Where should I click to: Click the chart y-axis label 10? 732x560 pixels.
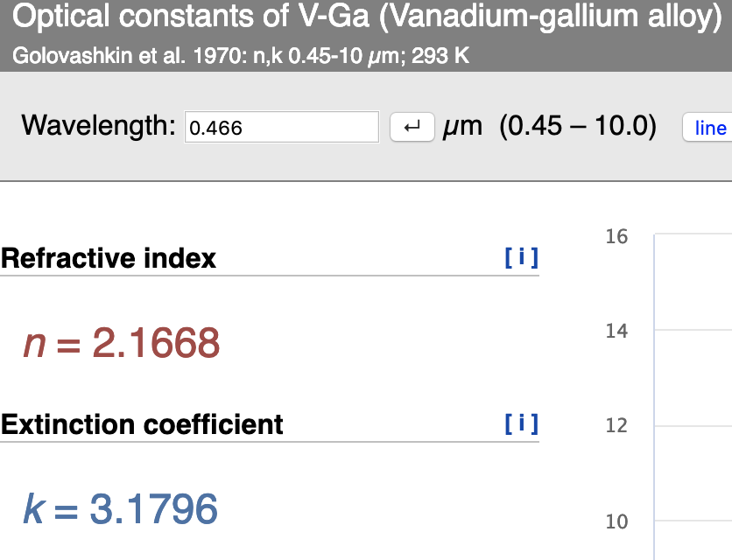(616, 521)
